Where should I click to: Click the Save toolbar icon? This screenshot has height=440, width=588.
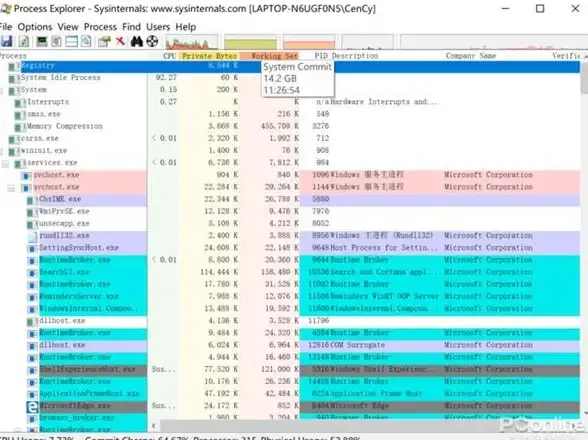[x=6, y=41]
